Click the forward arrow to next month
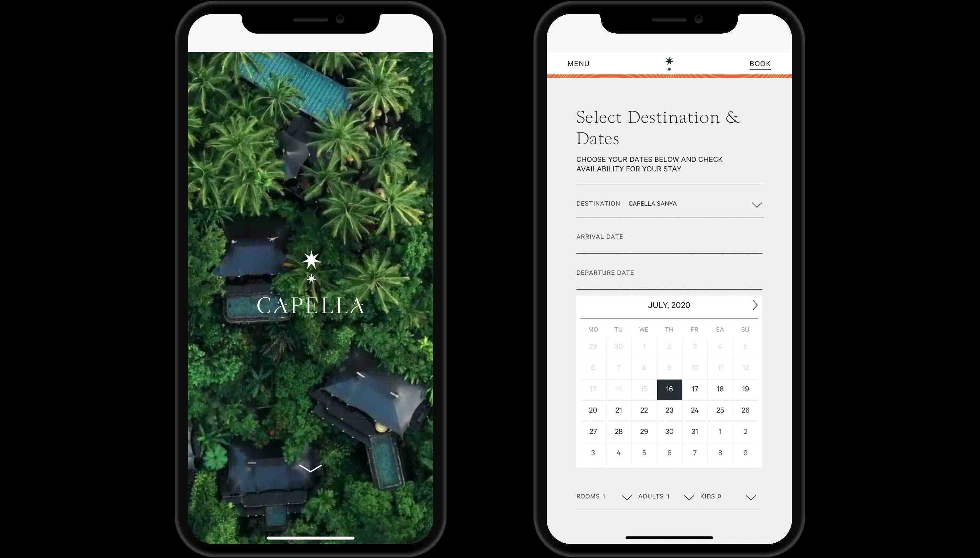980x558 pixels. (x=755, y=305)
